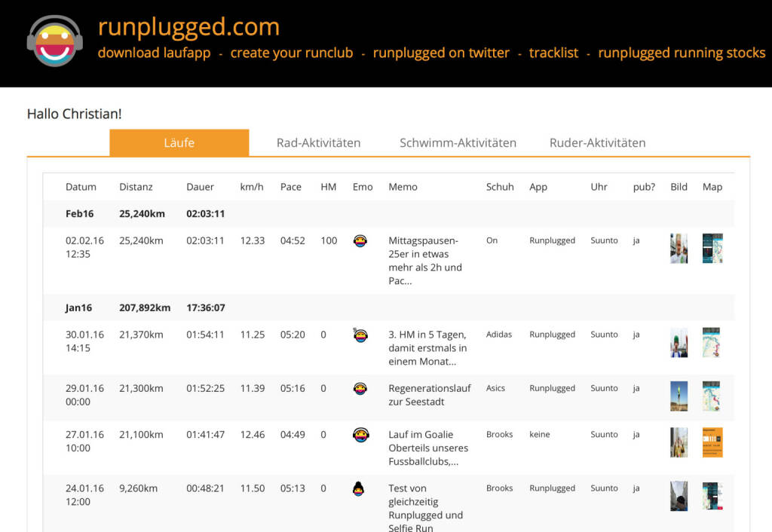Click the runplugged.com site title

(188, 27)
